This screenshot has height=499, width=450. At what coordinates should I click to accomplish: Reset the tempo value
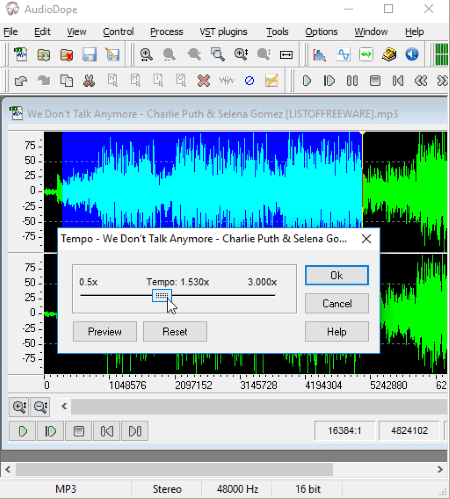coord(175,332)
